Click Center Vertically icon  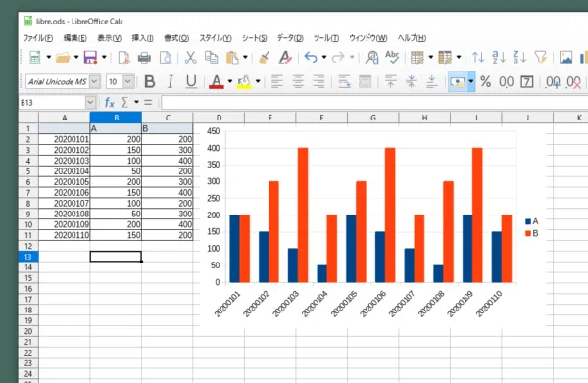coord(412,81)
